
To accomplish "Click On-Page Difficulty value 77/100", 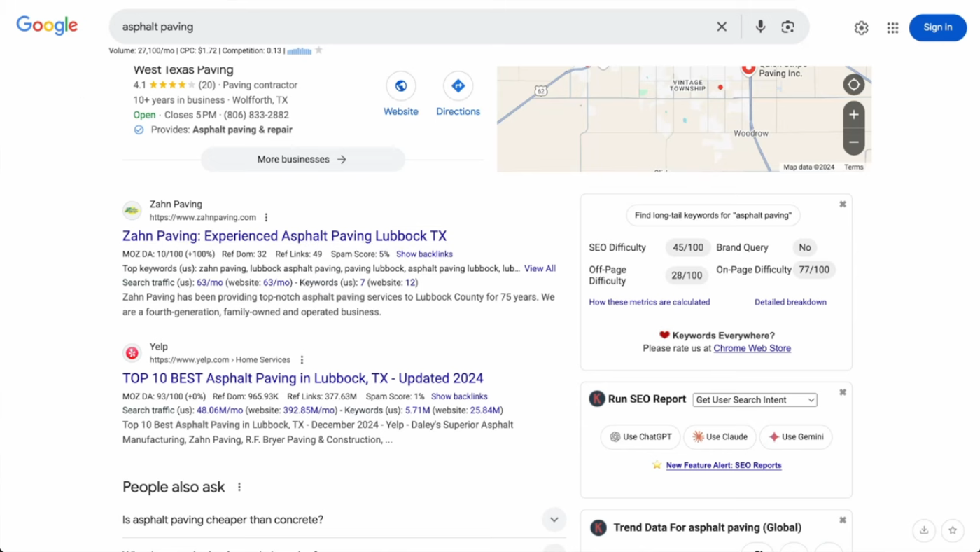I will [x=814, y=269].
